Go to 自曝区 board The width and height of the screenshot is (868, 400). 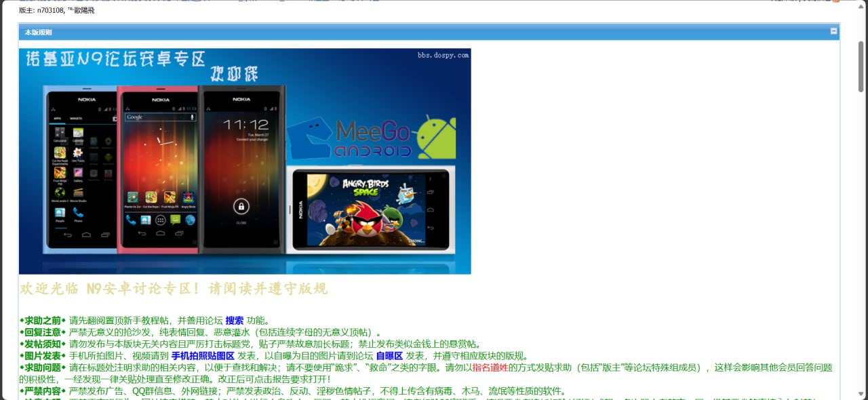click(389, 356)
